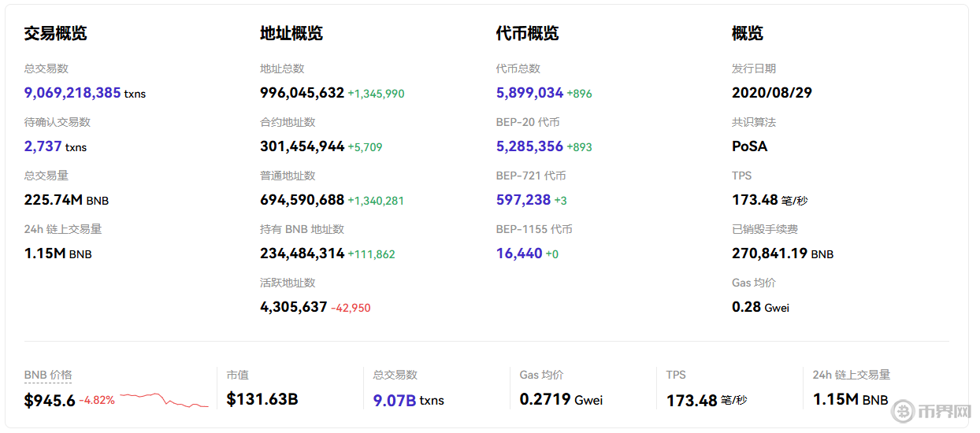980x433 pixels.
Task: Click the Gas average 0.2719 Gwei
Action: (561, 400)
